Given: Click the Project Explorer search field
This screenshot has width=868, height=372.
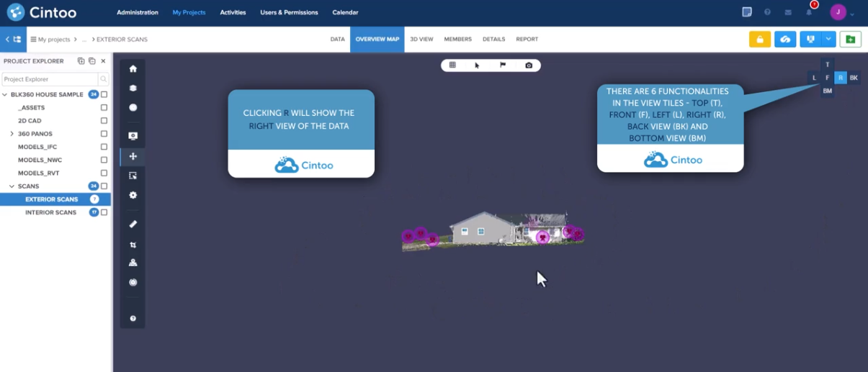Looking at the screenshot, I should [50, 79].
